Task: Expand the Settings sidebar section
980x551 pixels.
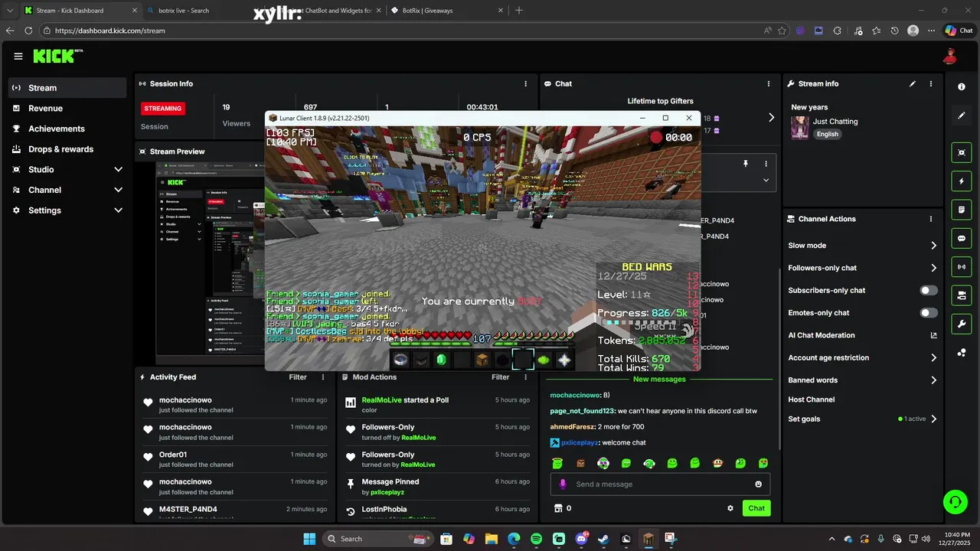Action: [x=118, y=210]
